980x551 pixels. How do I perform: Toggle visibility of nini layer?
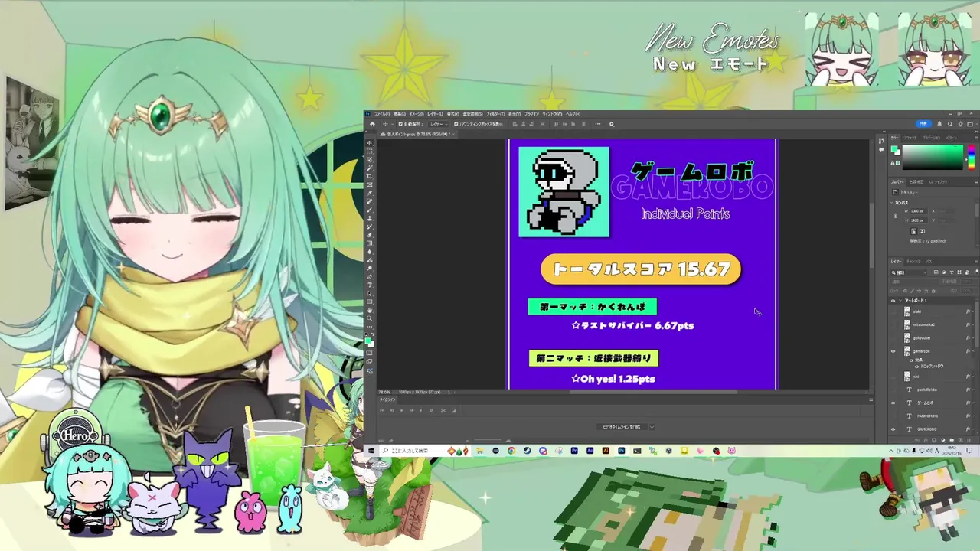(893, 377)
